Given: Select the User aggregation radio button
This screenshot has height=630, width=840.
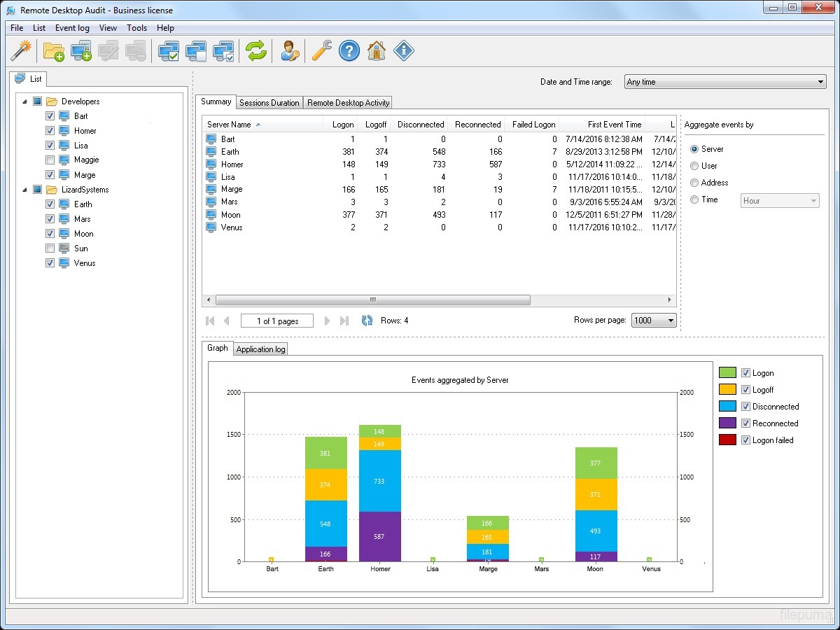Looking at the screenshot, I should pyautogui.click(x=694, y=166).
